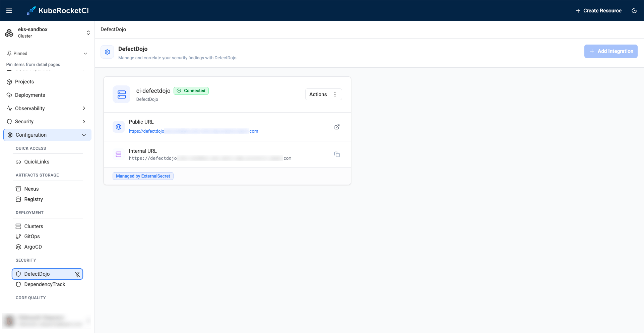The height and width of the screenshot is (333, 644).
Task: Click Create Resource in the top bar
Action: (x=599, y=11)
